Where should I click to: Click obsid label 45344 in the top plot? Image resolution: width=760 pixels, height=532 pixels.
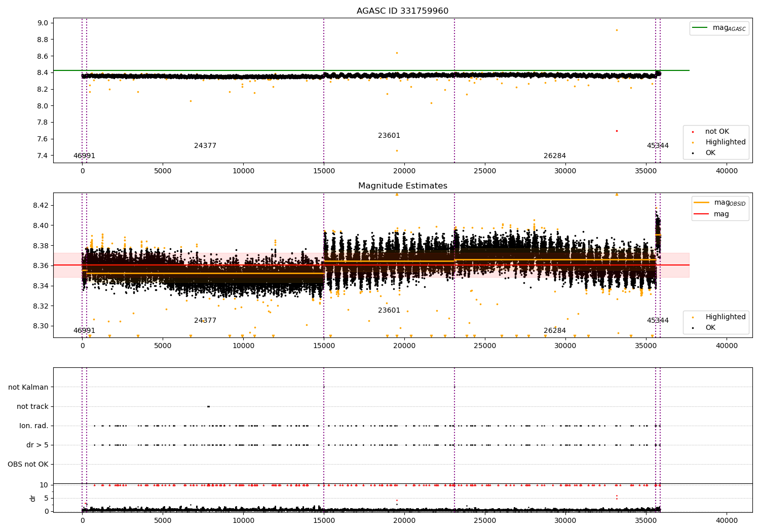[x=658, y=146]
